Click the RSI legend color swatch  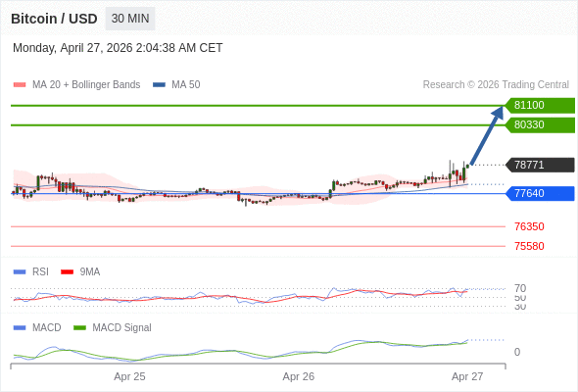pos(20,272)
